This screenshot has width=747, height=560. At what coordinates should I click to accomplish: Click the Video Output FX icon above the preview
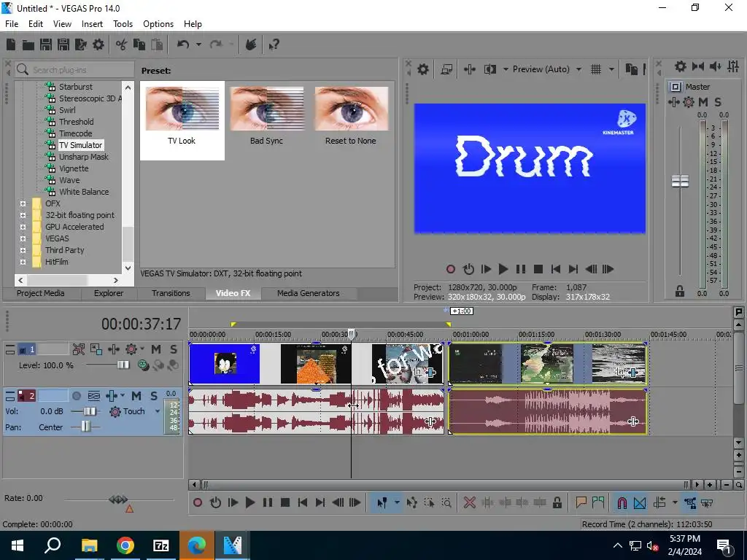coord(470,69)
